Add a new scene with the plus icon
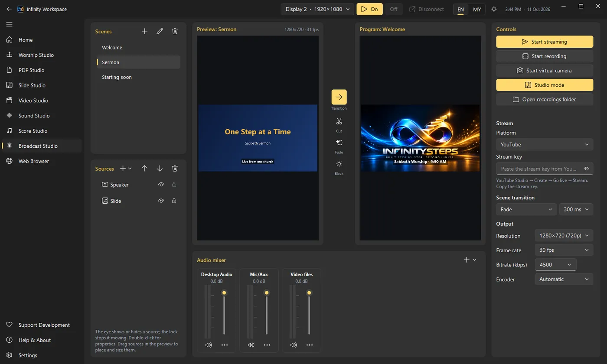 [145, 31]
